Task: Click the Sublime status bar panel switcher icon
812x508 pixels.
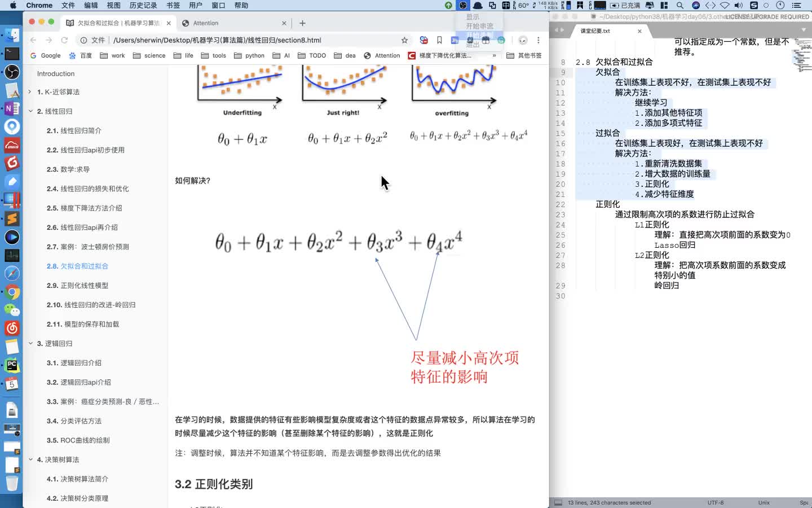Action: click(558, 502)
